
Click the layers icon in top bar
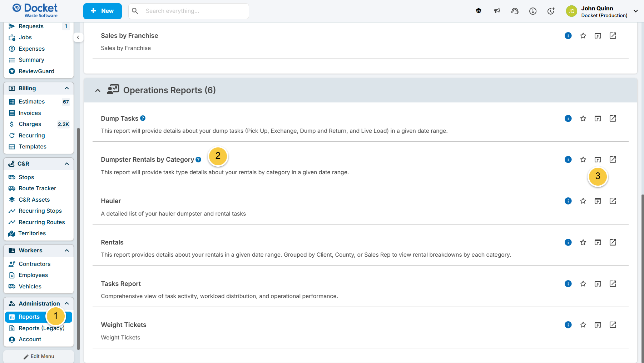[x=479, y=11]
